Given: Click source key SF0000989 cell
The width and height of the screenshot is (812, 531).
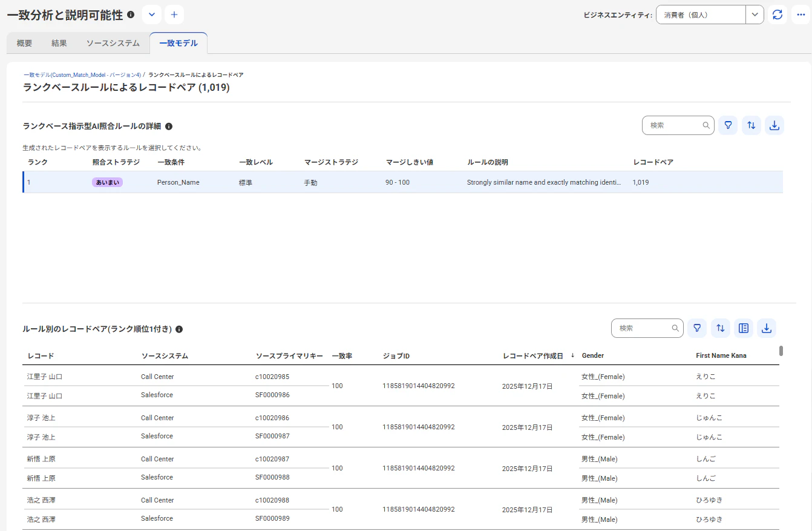Looking at the screenshot, I should [272, 518].
